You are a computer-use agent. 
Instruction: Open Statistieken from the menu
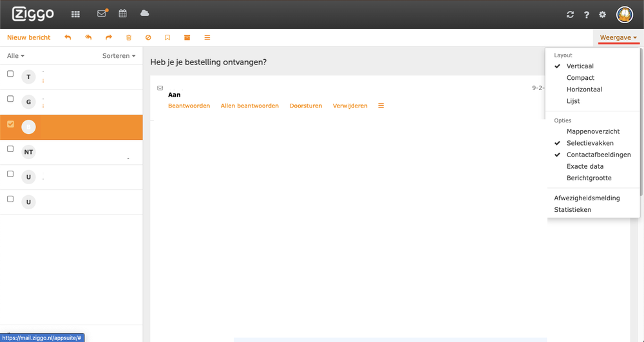pyautogui.click(x=573, y=209)
